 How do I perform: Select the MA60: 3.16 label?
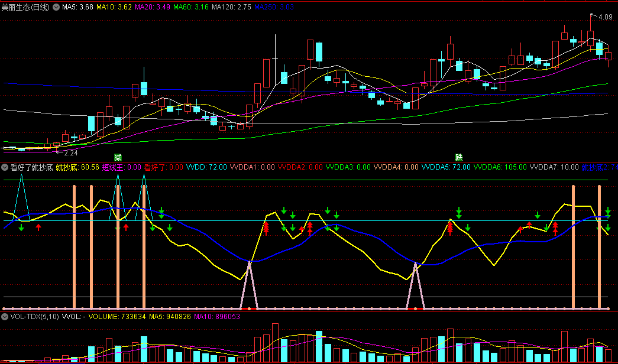[191, 7]
